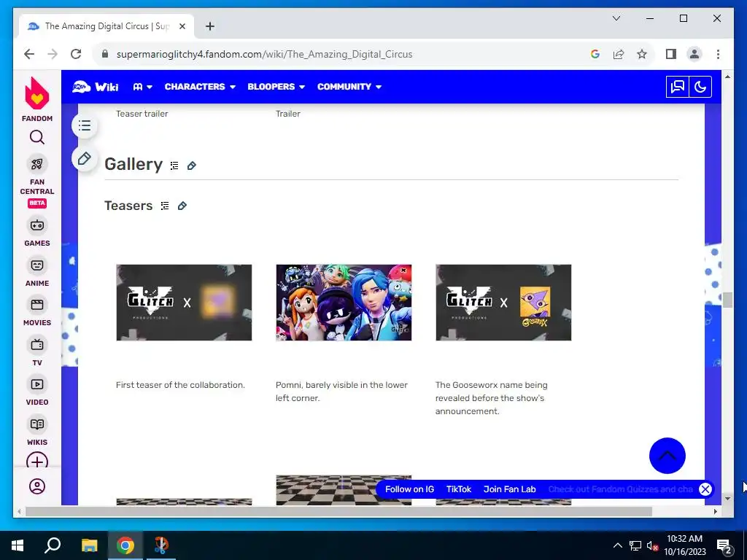Open the table of contents floating button
This screenshot has width=747, height=560.
85,125
